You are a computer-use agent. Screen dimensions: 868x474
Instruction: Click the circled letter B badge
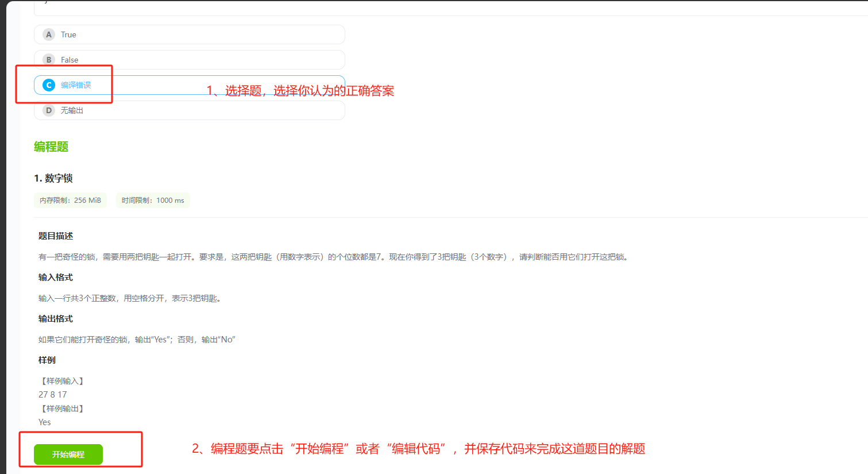pyautogui.click(x=49, y=60)
